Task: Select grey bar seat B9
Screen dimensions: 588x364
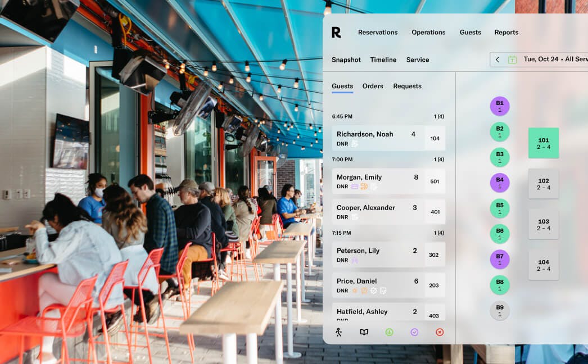Action: coord(500,311)
